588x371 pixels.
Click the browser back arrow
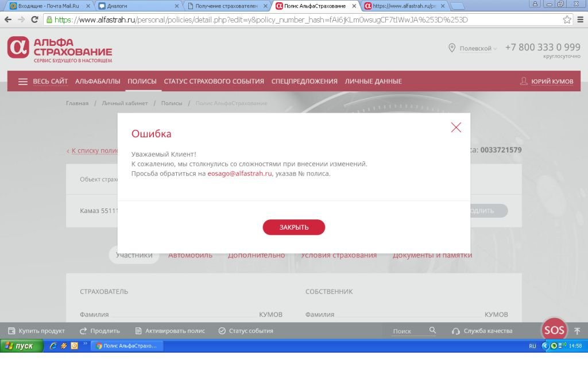pos(8,20)
